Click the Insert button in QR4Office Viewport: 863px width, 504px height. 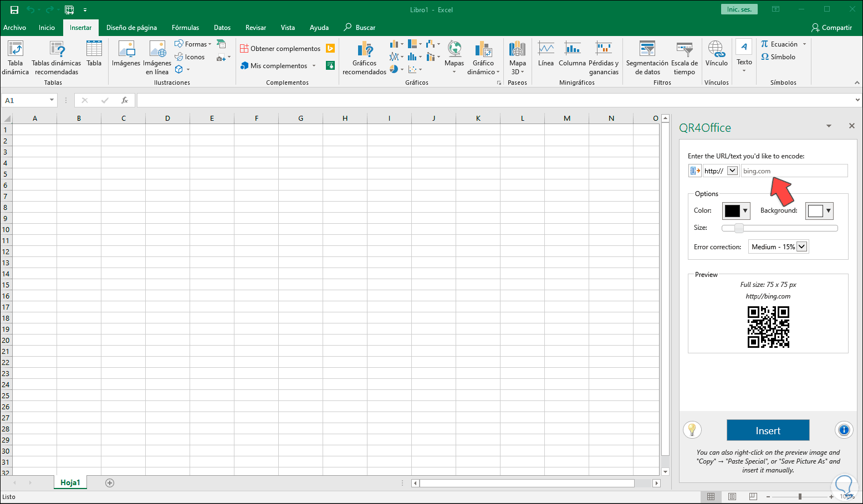(768, 430)
